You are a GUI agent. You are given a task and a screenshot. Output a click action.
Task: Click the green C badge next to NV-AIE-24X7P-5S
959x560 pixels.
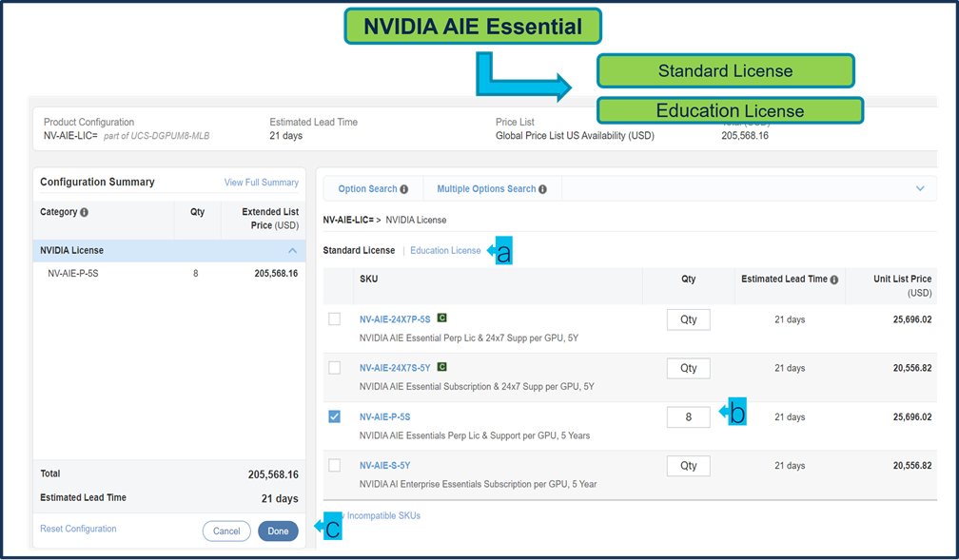pyautogui.click(x=441, y=318)
